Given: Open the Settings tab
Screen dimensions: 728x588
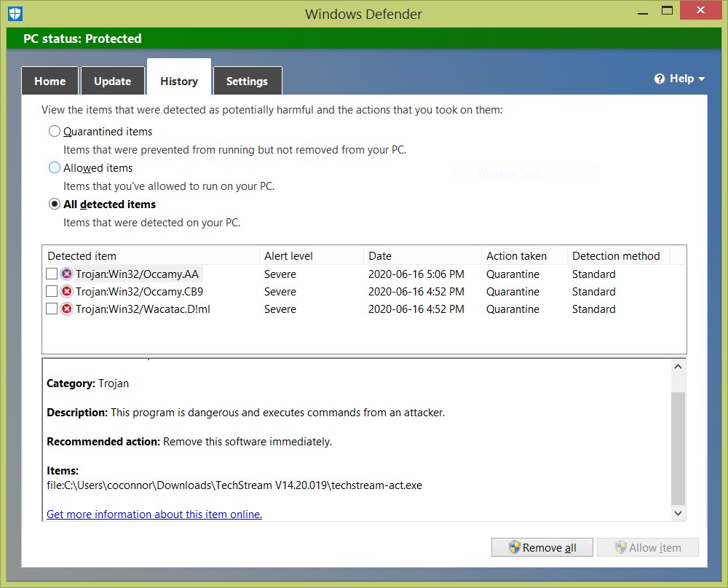Looking at the screenshot, I should pyautogui.click(x=247, y=81).
